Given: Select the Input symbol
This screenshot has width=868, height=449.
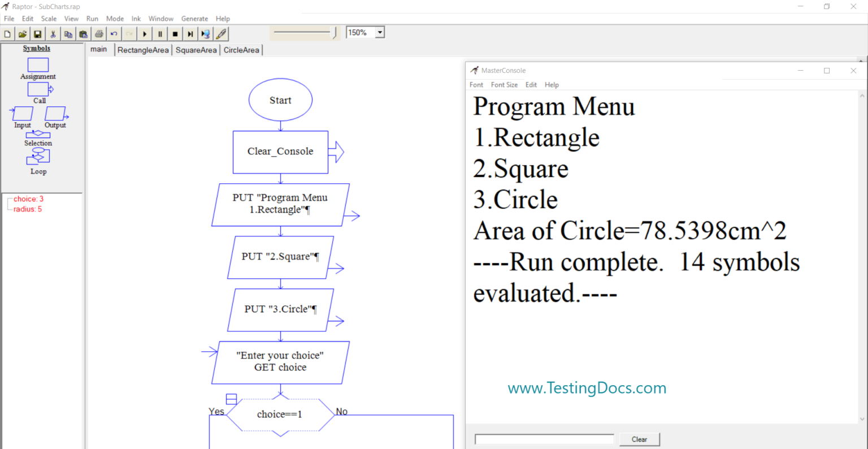Looking at the screenshot, I should [21, 115].
